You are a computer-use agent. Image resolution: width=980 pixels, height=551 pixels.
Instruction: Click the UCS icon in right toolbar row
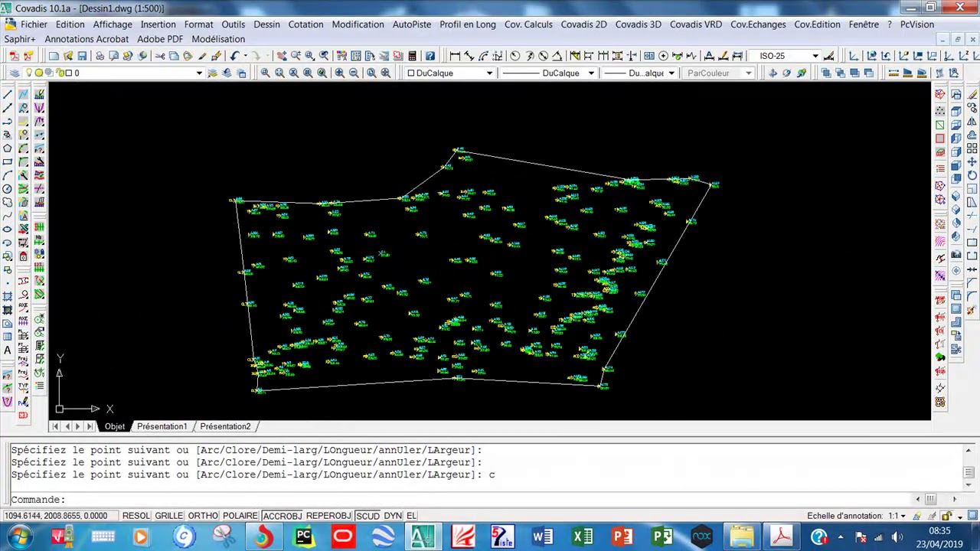855,55
